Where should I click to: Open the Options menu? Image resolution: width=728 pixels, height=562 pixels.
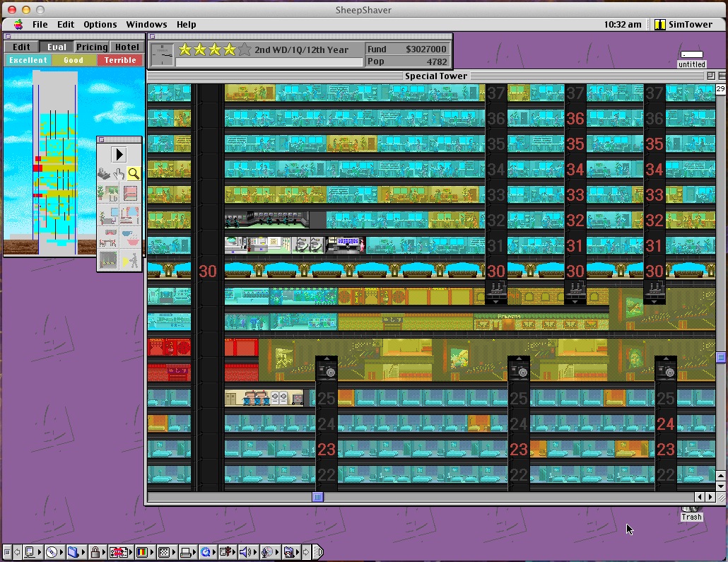pyautogui.click(x=100, y=25)
